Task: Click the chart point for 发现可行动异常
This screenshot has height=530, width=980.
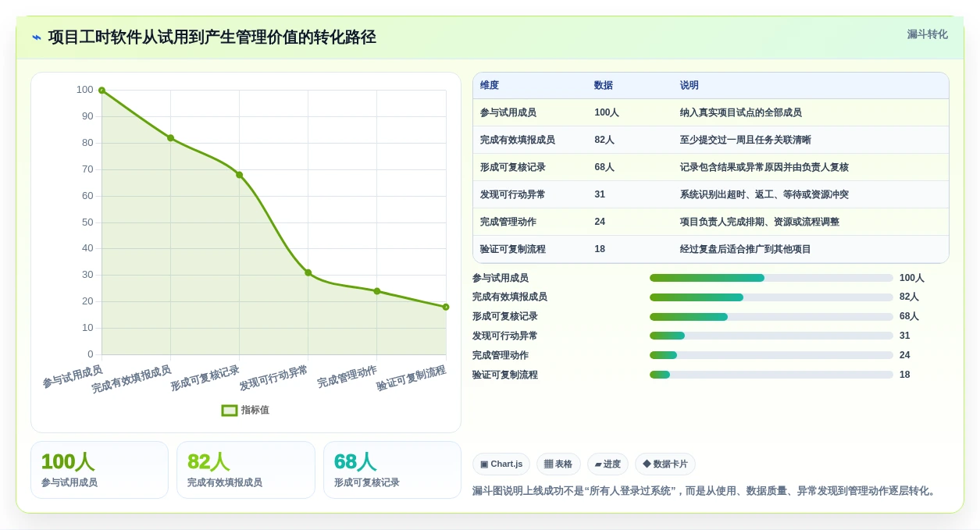Action: click(308, 272)
